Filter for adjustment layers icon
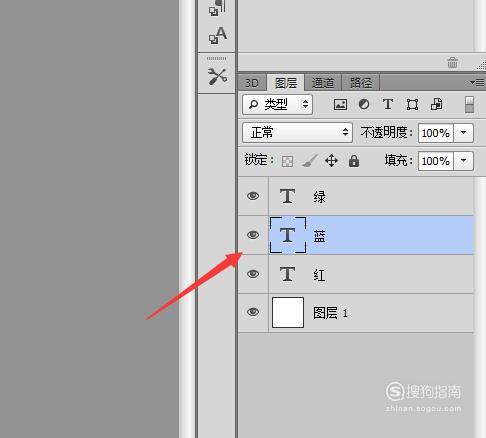 [364, 104]
